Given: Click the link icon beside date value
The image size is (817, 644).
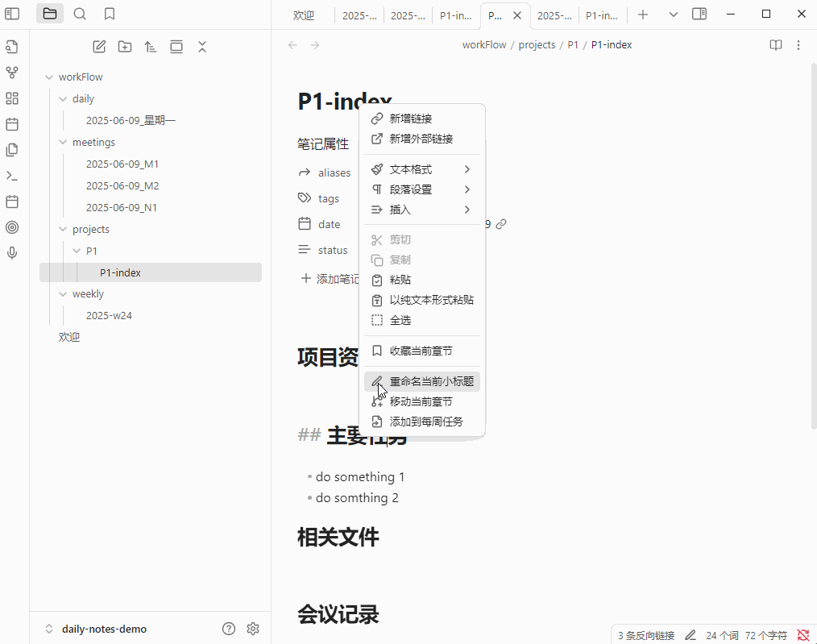Looking at the screenshot, I should (501, 224).
